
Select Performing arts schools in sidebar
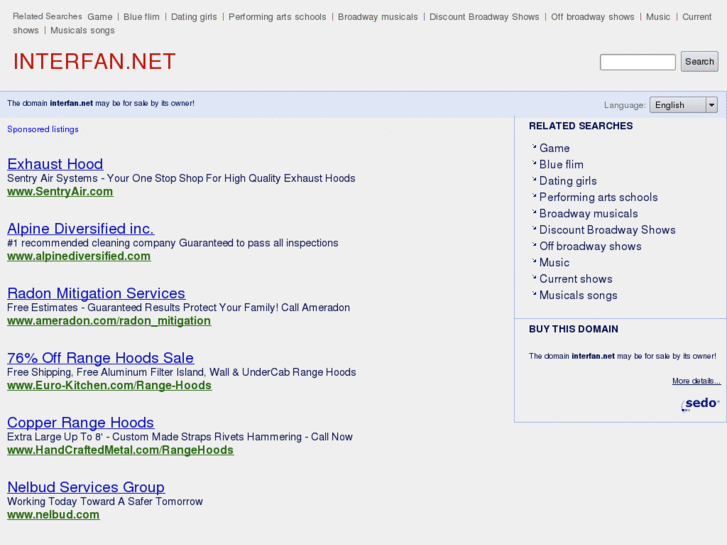coord(599,197)
